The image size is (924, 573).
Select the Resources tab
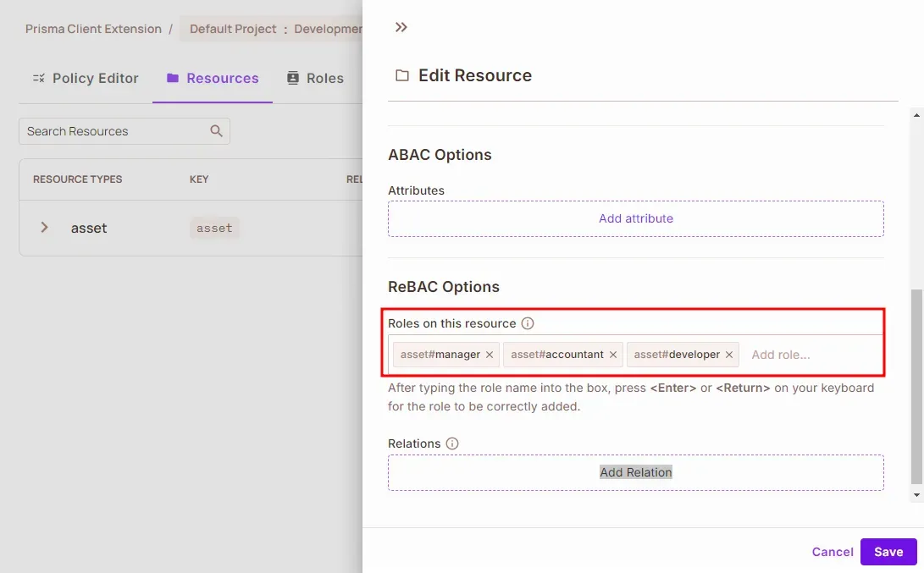click(x=213, y=78)
